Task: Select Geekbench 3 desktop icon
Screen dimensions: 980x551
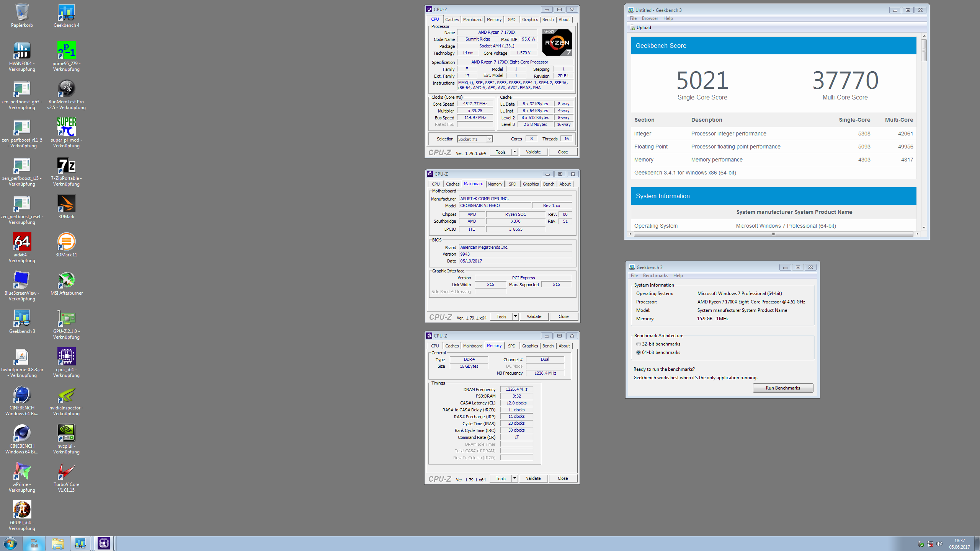Action: (22, 322)
